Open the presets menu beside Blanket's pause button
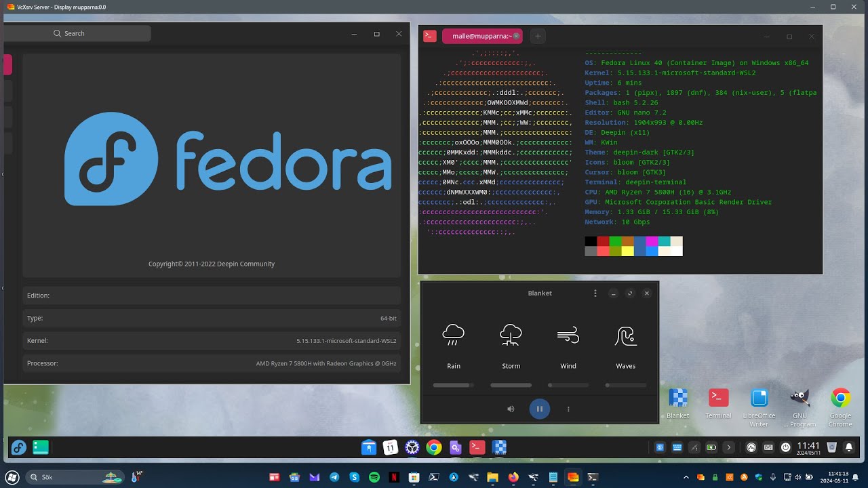This screenshot has width=868, height=488. [x=568, y=409]
